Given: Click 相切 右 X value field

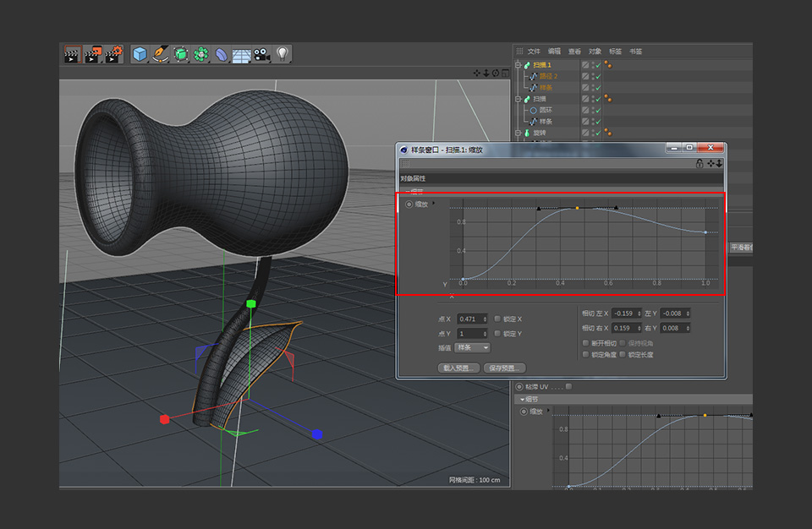Looking at the screenshot, I should [627, 328].
